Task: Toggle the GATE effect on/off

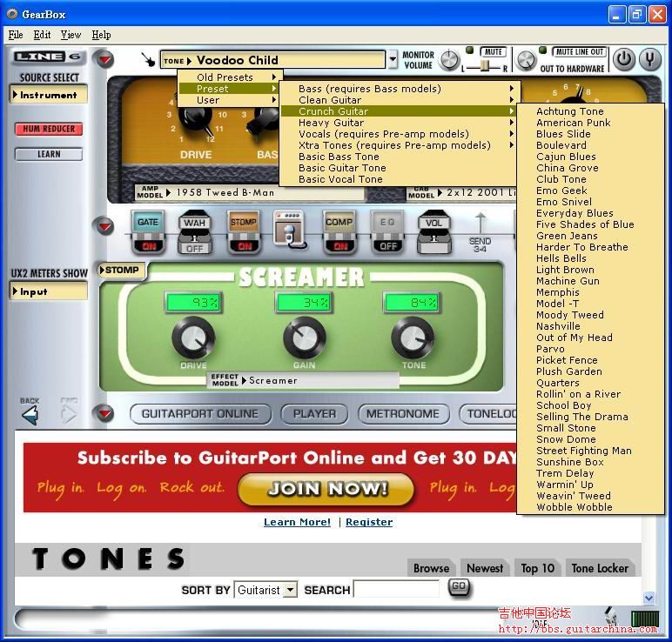Action: 148,231
